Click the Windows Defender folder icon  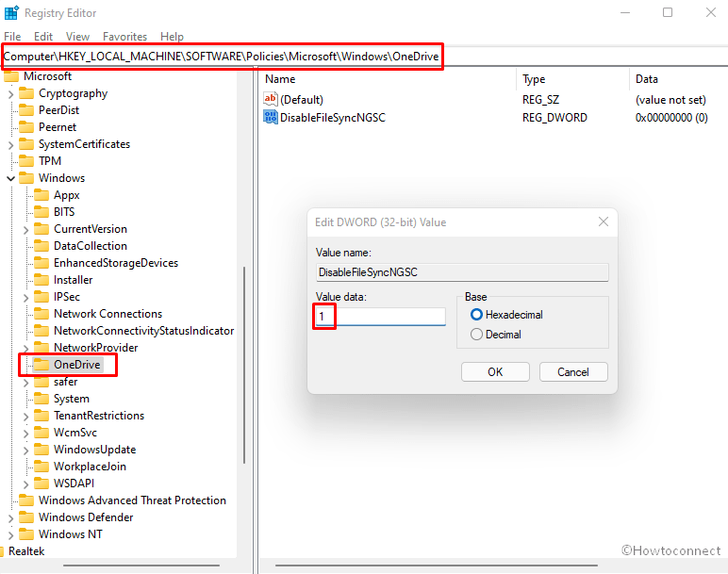click(x=26, y=517)
